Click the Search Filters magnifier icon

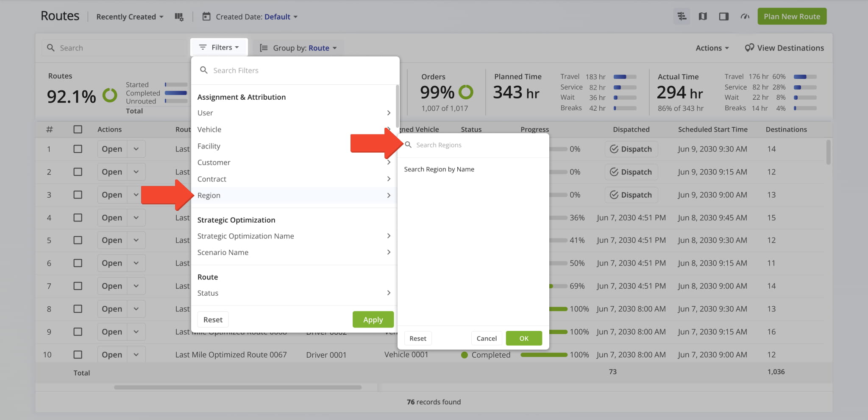(204, 70)
